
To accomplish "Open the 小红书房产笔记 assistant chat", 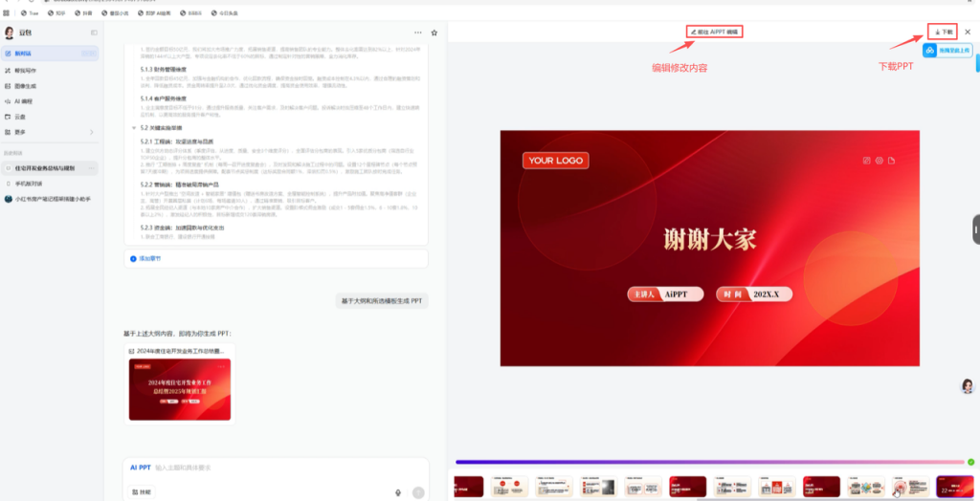I will click(x=48, y=199).
